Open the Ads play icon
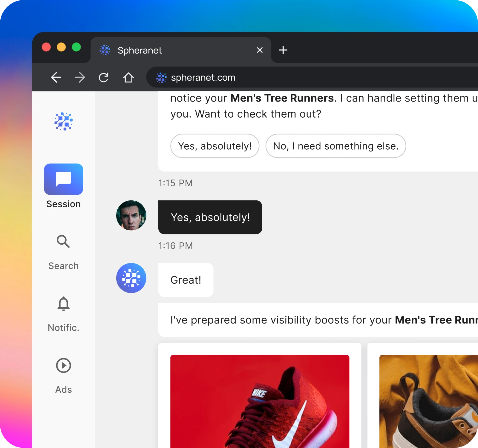This screenshot has height=448, width=478. click(63, 366)
